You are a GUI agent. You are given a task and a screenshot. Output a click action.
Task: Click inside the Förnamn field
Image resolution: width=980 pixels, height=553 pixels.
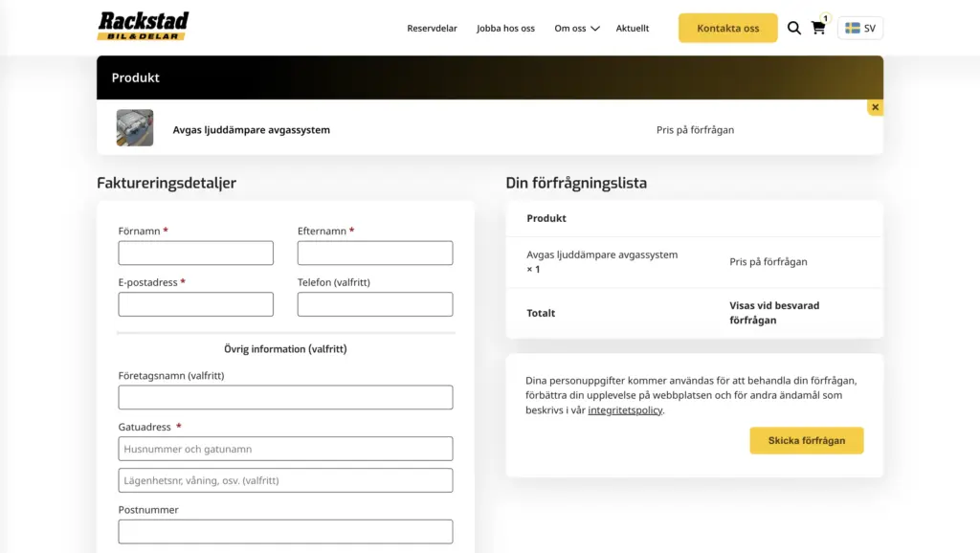(x=195, y=253)
